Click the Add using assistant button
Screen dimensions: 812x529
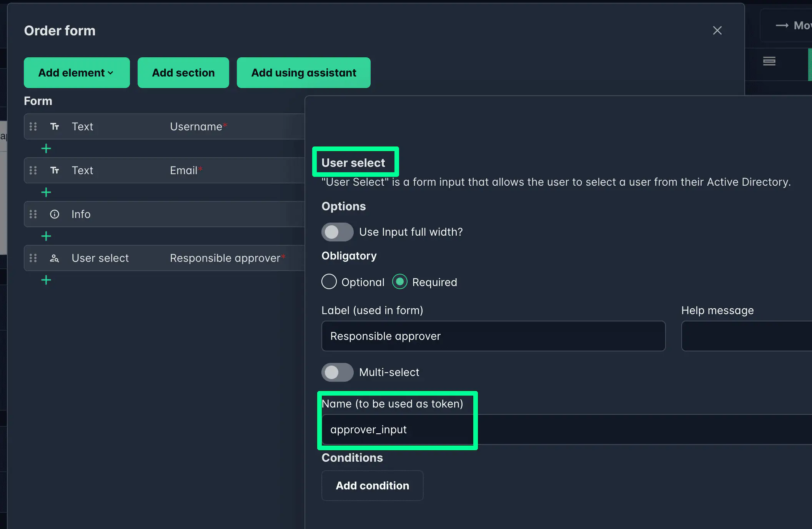pos(303,73)
